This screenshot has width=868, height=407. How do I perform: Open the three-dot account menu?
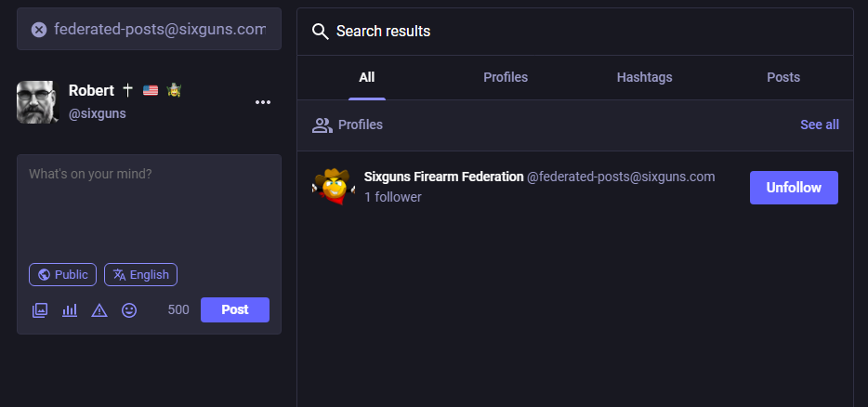(x=262, y=102)
